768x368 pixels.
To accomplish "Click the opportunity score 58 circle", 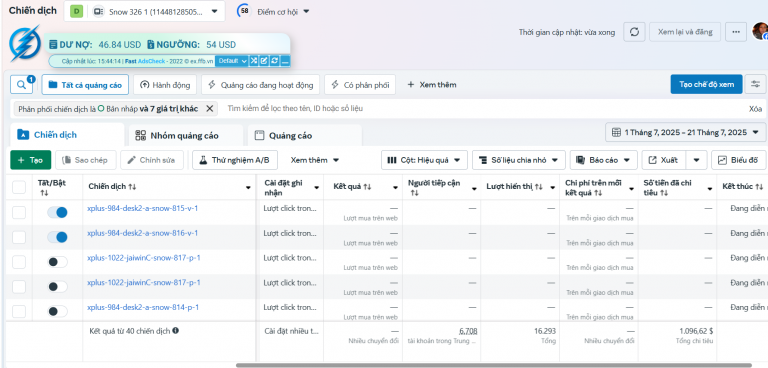I will click(244, 11).
